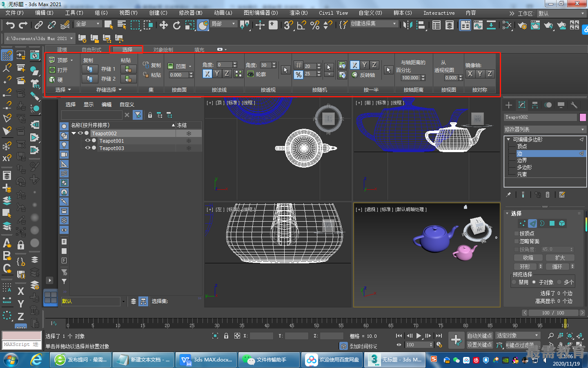588x368 pixels.
Task: Open the workspace dropdown showing 默认
Action: [x=561, y=13]
